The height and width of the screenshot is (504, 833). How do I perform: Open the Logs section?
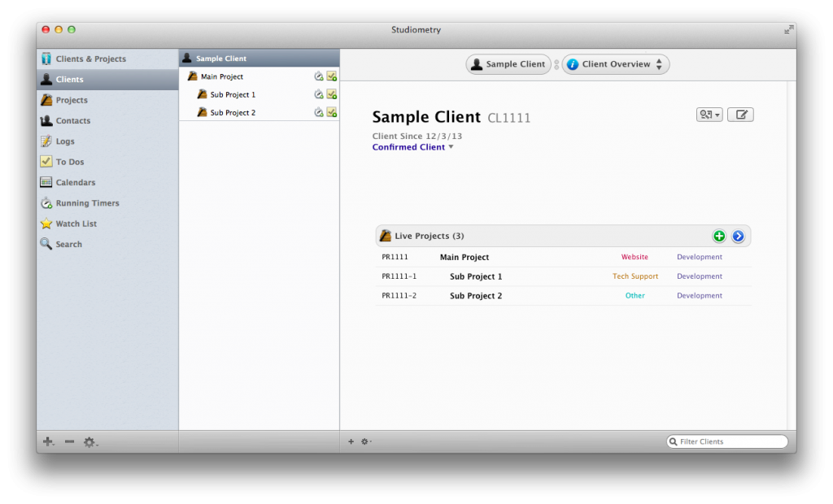[66, 140]
